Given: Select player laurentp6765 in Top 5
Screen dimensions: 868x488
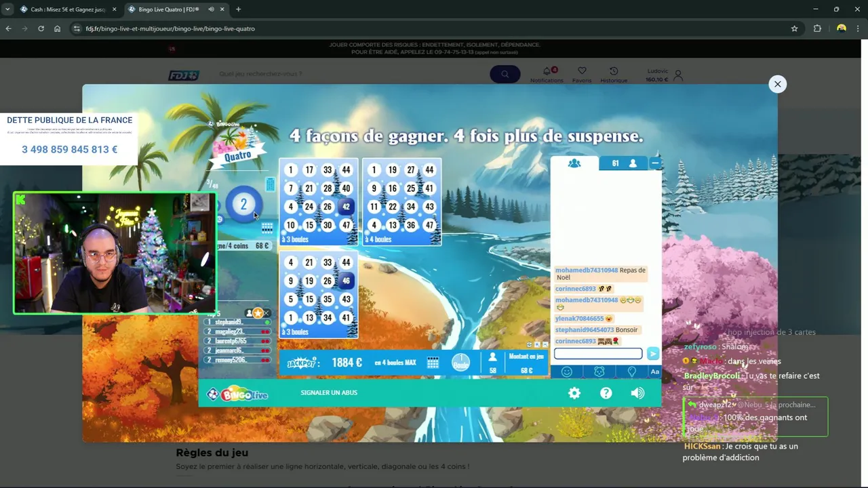Looking at the screenshot, I should pyautogui.click(x=237, y=341).
